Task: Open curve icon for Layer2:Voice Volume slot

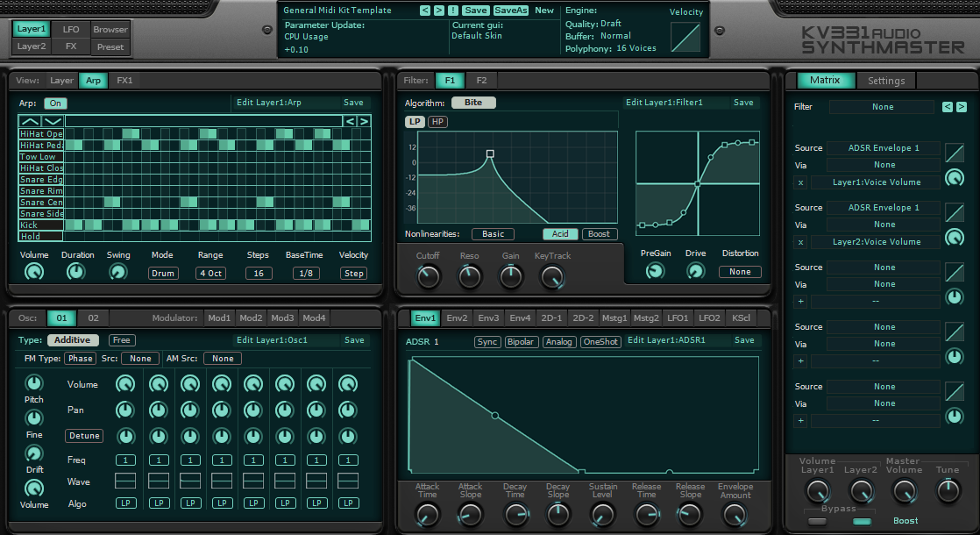Action: [955, 212]
